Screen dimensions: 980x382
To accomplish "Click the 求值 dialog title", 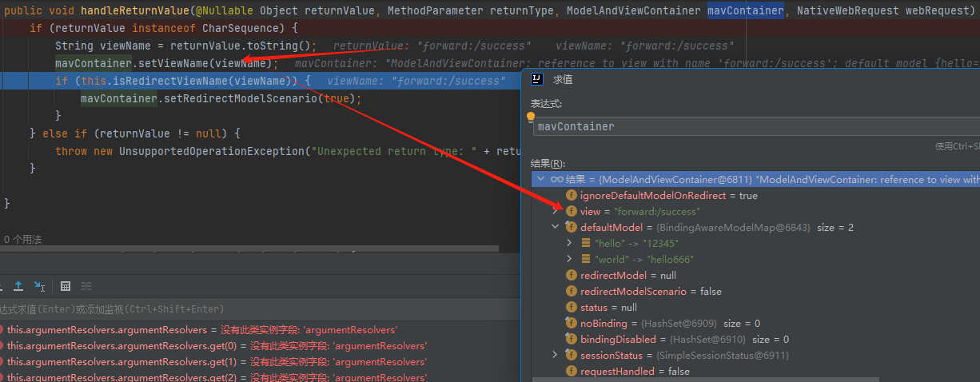I will [x=563, y=80].
